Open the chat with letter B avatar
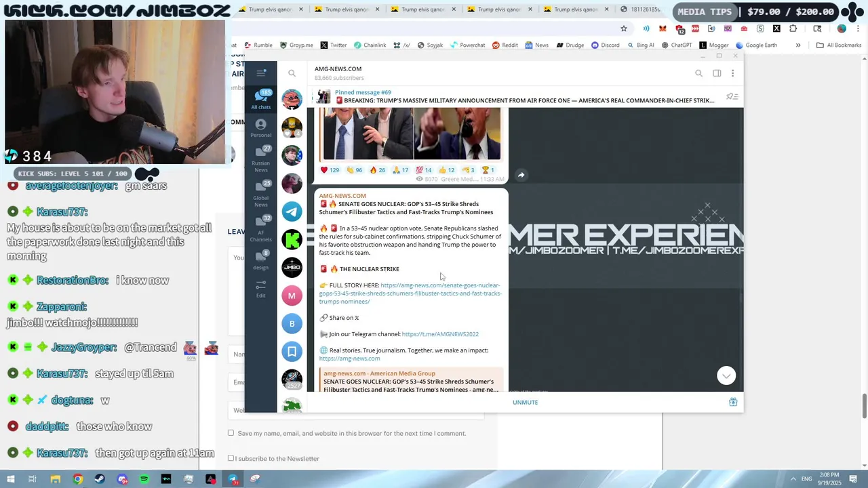This screenshot has height=488, width=868. tap(292, 323)
